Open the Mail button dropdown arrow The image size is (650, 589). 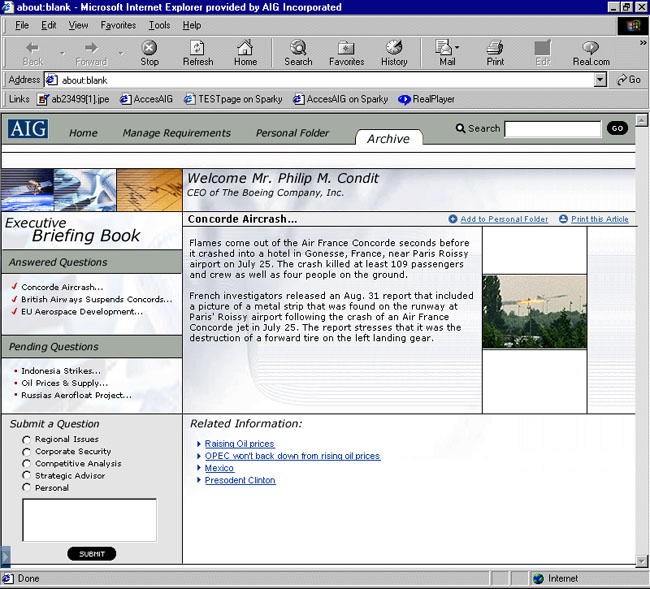(457, 47)
